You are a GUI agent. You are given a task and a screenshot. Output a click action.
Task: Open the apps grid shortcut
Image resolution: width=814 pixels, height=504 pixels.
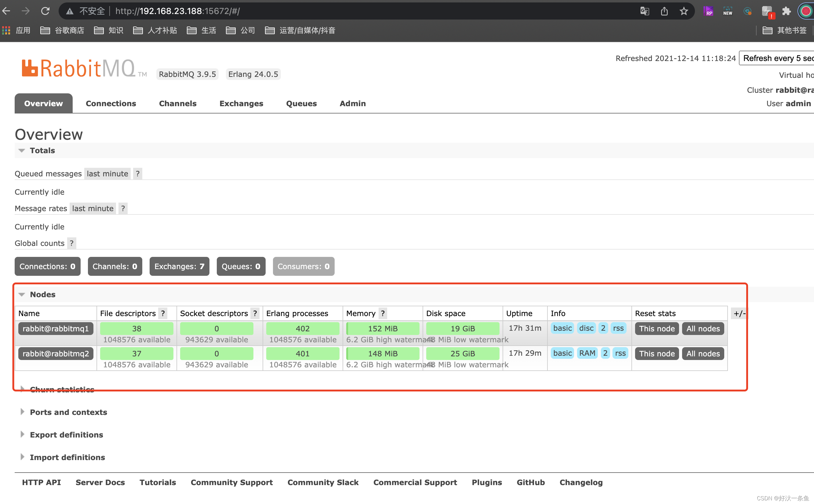click(x=6, y=30)
